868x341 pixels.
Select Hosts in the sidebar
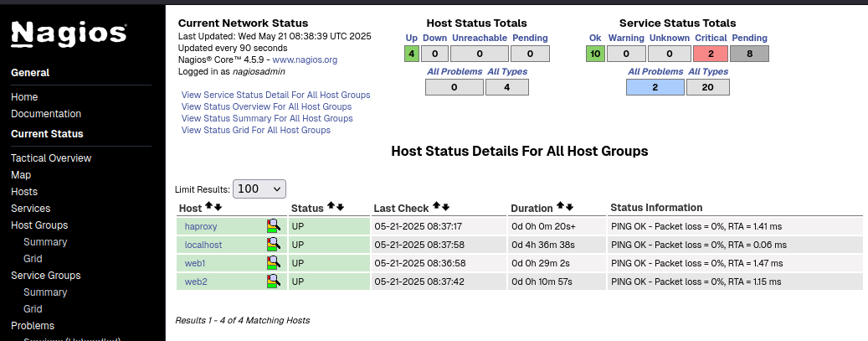(x=24, y=191)
